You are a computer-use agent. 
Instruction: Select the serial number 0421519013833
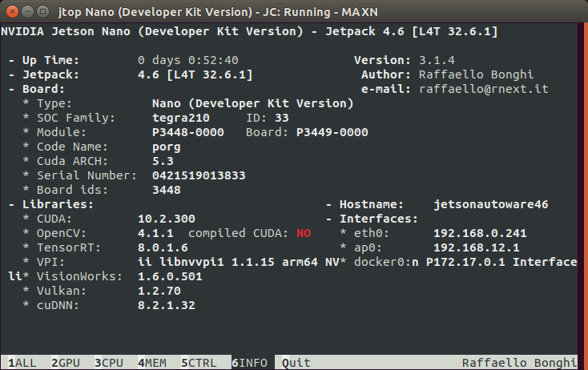click(x=199, y=175)
